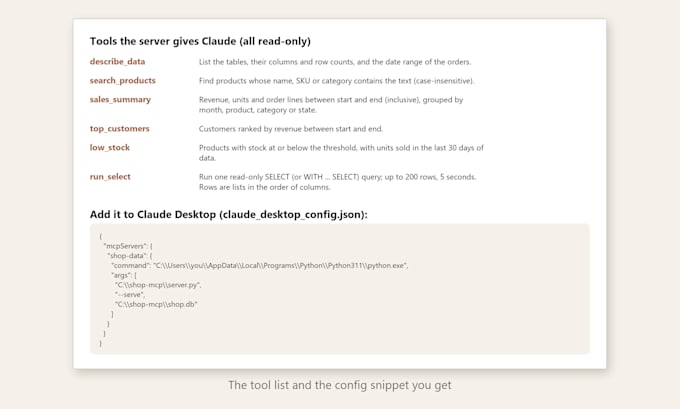Click the "command" python.exe path line
680x409 pixels.
(x=260, y=265)
